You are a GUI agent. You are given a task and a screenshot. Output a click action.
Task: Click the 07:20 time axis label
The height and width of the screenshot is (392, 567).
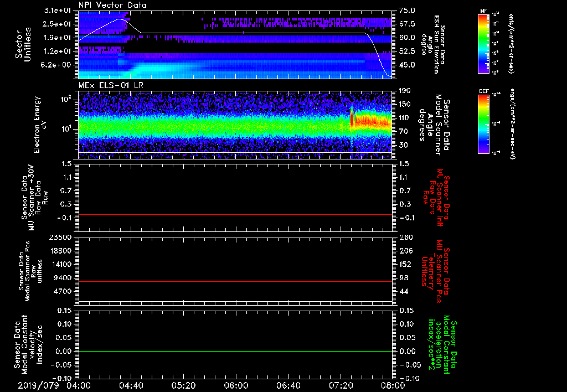coord(341,385)
